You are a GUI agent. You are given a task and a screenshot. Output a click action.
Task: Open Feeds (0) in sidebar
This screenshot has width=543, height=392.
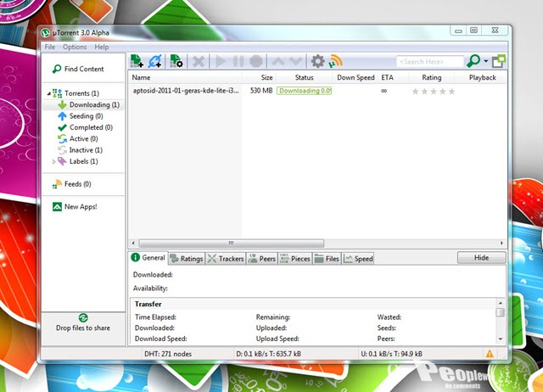click(x=71, y=184)
